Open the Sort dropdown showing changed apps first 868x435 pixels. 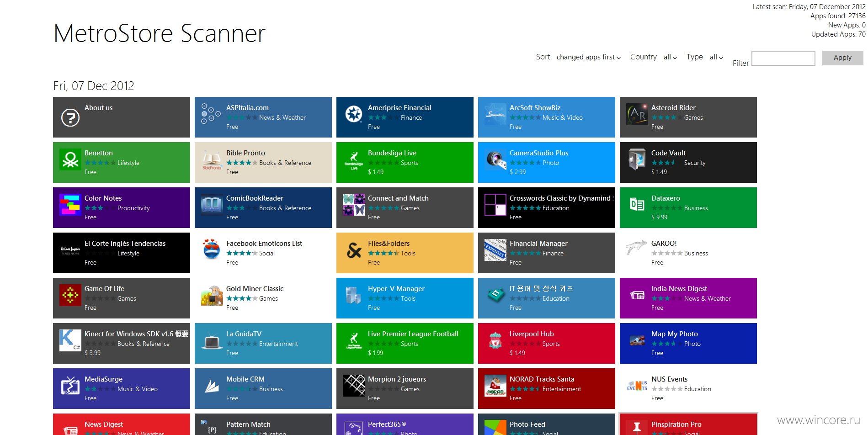coord(589,57)
